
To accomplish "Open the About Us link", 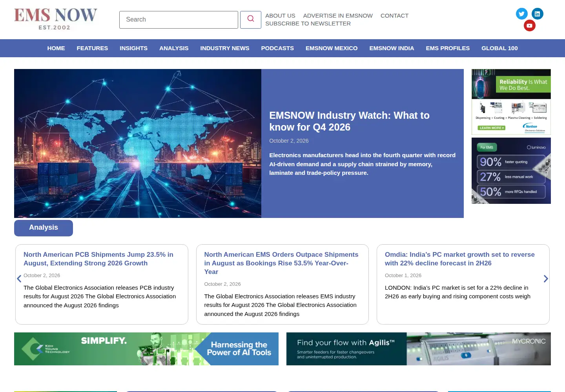I will click(x=280, y=16).
